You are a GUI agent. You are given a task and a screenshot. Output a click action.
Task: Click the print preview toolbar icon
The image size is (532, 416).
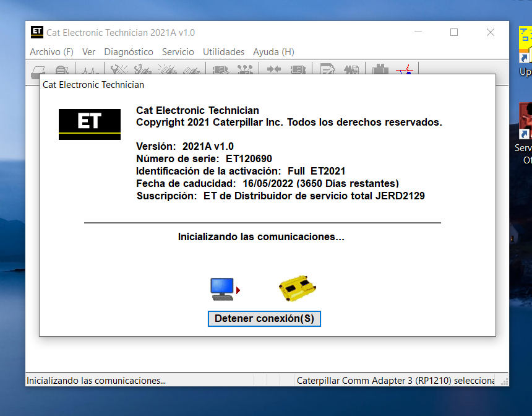coord(62,69)
